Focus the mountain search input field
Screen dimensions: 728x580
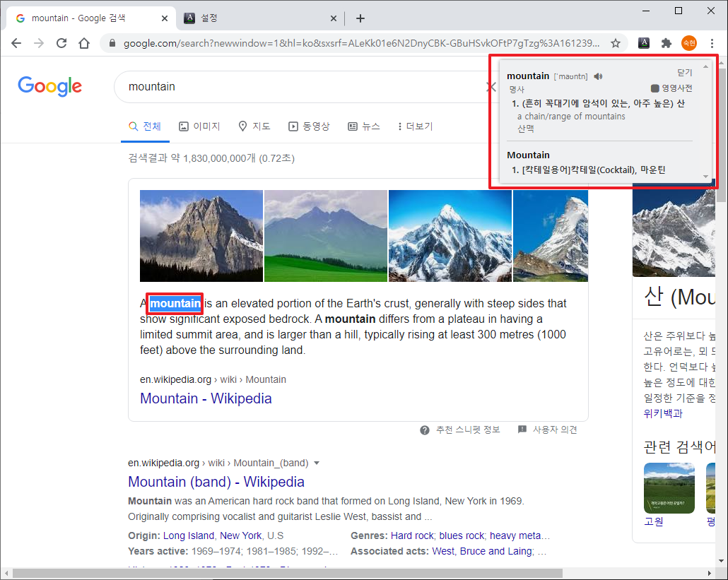[x=302, y=87]
